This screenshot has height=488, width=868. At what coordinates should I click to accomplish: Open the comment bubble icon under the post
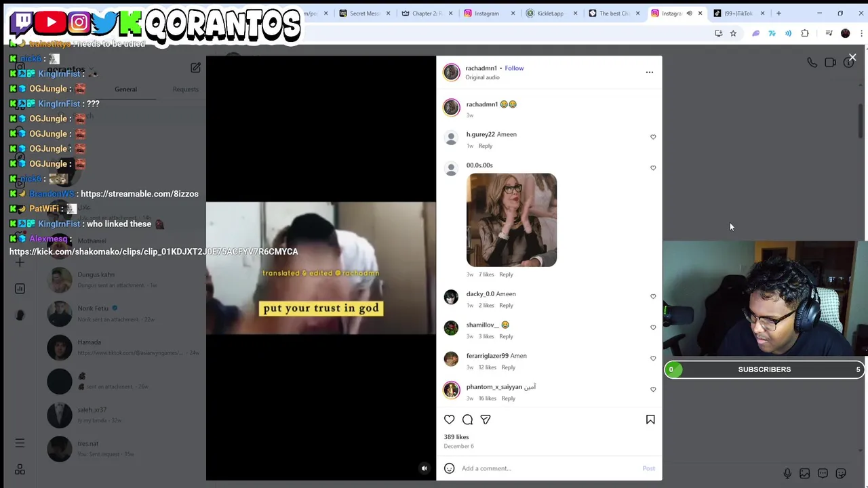coord(467,420)
